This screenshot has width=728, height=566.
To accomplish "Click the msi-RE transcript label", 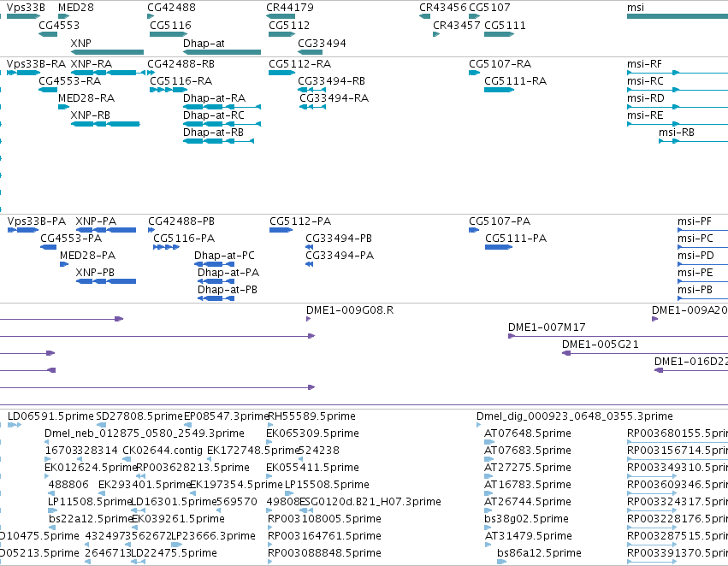I will click(645, 115).
